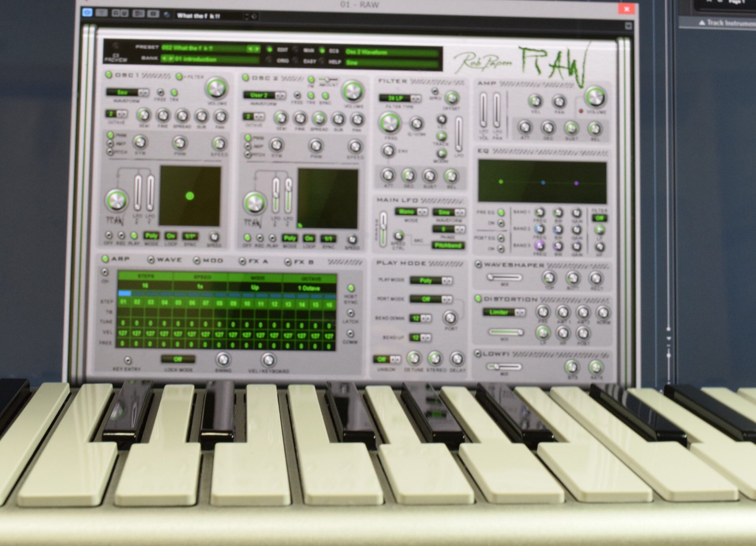Click the EQ Band 2 Freq knob

[x=539, y=229]
